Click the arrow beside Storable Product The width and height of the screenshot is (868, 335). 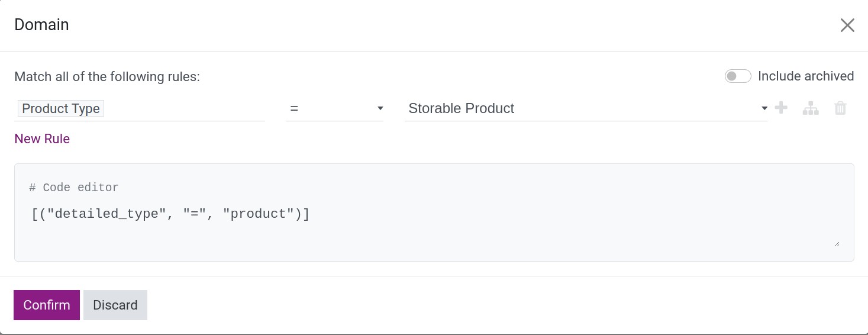(x=764, y=108)
